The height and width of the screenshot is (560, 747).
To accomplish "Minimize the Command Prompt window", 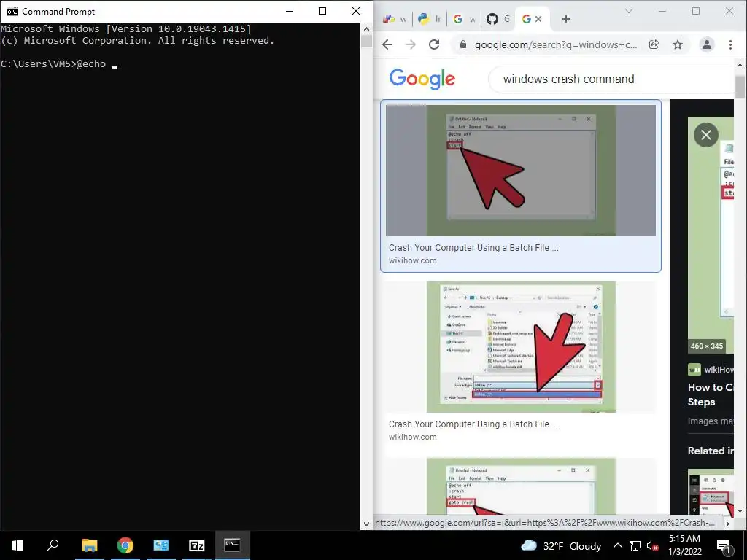I will [289, 11].
